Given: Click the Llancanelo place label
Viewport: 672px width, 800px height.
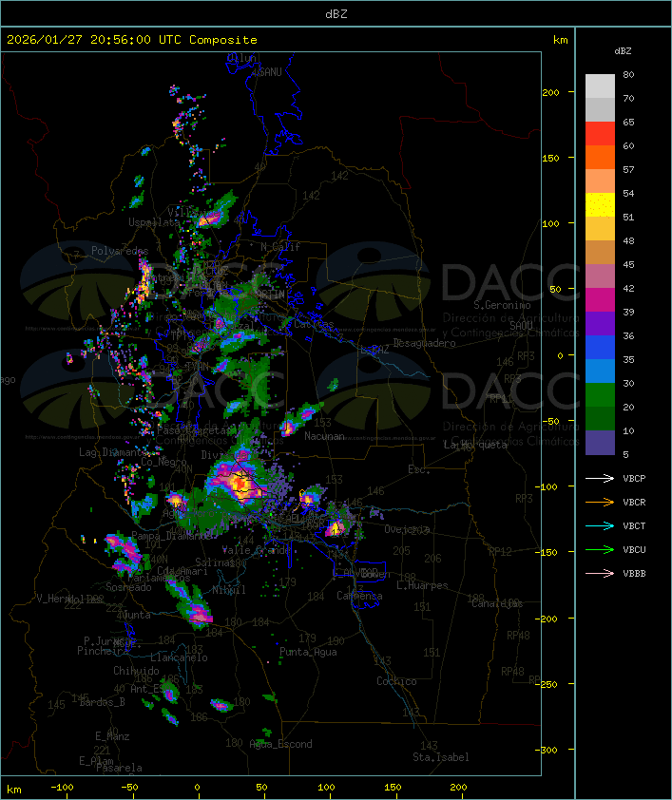Looking at the screenshot, I should pyautogui.click(x=179, y=657).
